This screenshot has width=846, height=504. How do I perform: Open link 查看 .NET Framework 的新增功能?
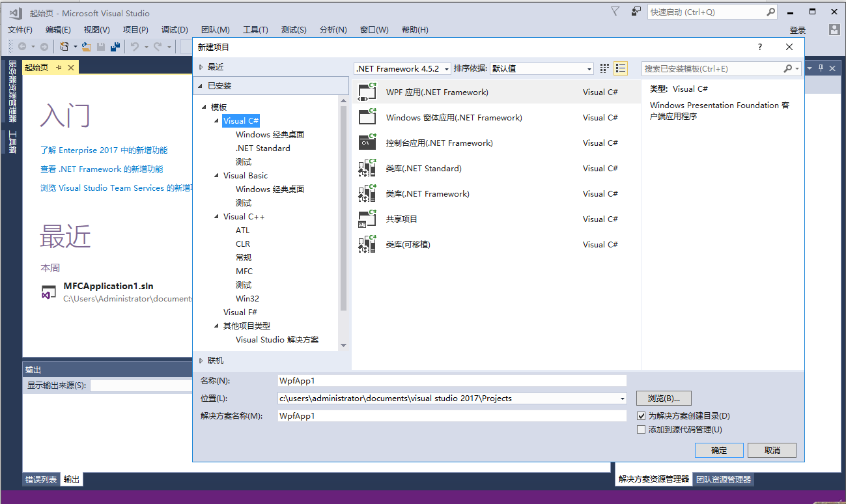(x=102, y=169)
